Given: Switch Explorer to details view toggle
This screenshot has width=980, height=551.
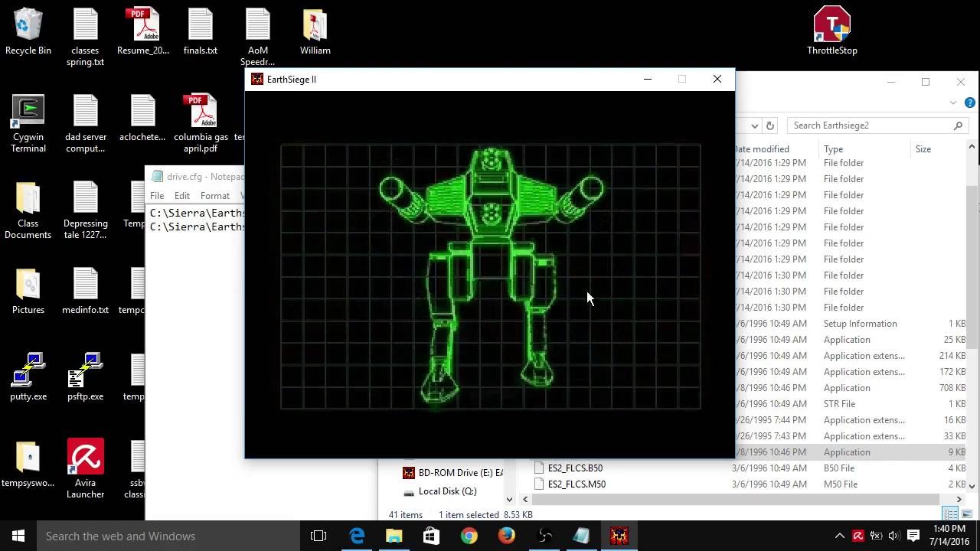Looking at the screenshot, I should pyautogui.click(x=951, y=514).
